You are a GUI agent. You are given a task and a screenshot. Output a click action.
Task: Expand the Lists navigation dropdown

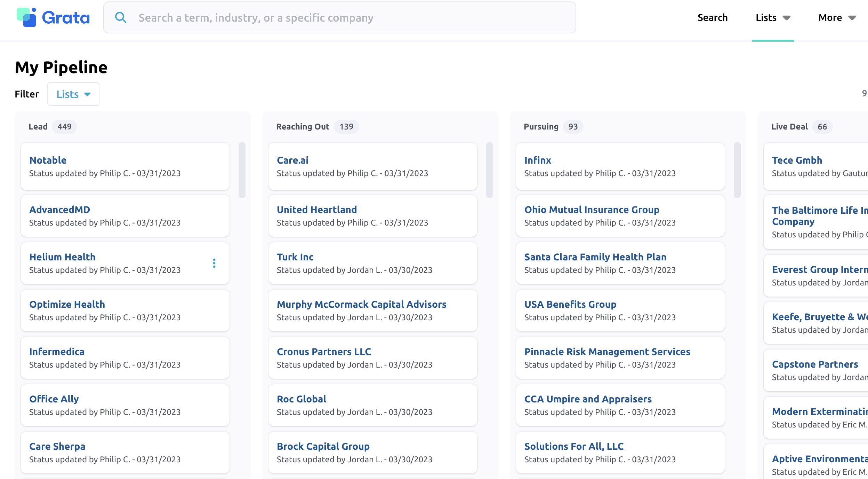click(773, 17)
